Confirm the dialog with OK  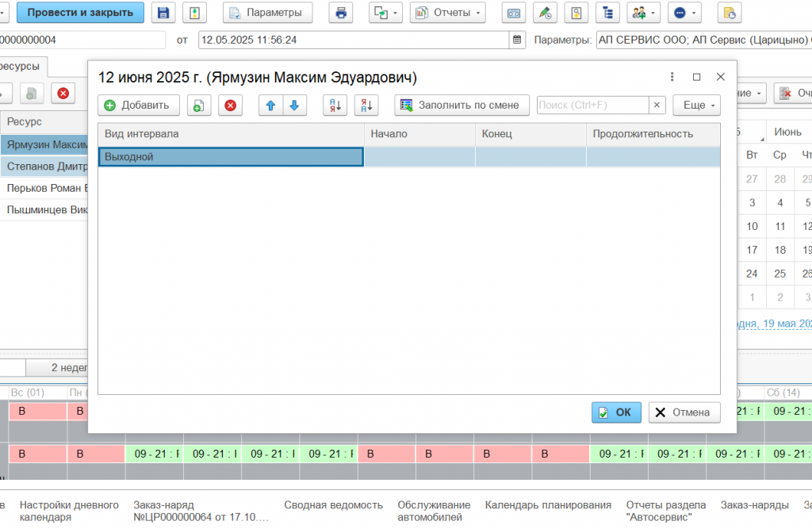616,412
